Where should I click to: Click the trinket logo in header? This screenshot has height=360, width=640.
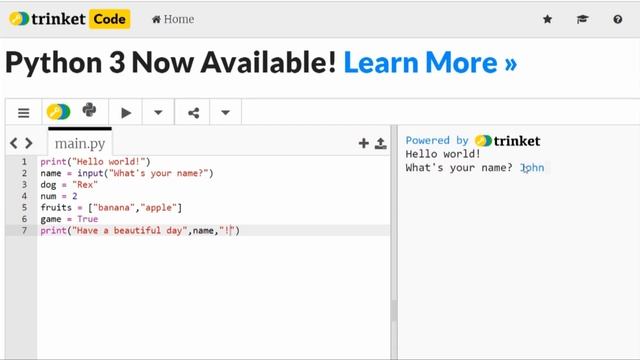(47, 19)
